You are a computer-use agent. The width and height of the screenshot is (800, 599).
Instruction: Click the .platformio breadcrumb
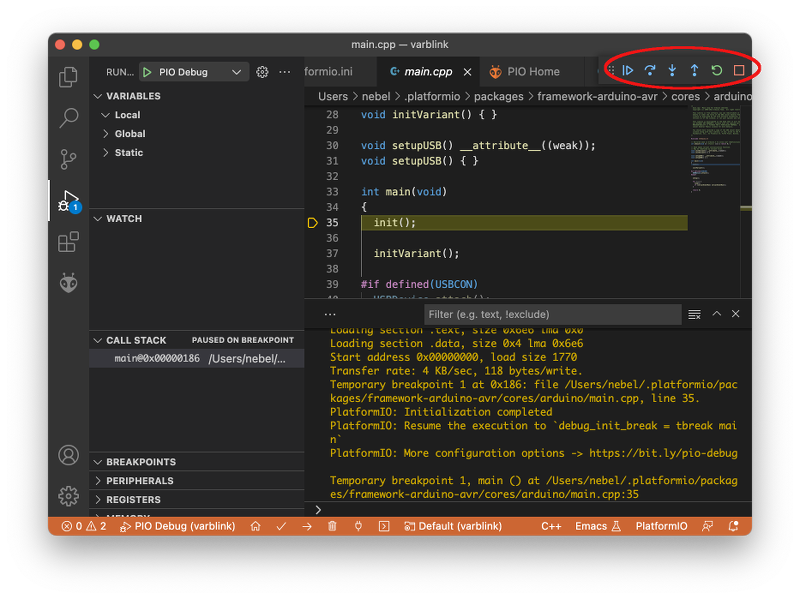click(432, 96)
